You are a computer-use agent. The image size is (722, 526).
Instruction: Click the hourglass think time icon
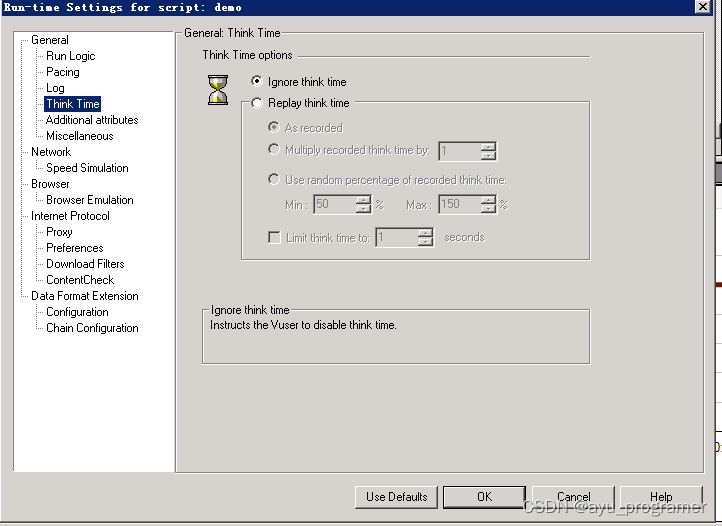tap(218, 90)
